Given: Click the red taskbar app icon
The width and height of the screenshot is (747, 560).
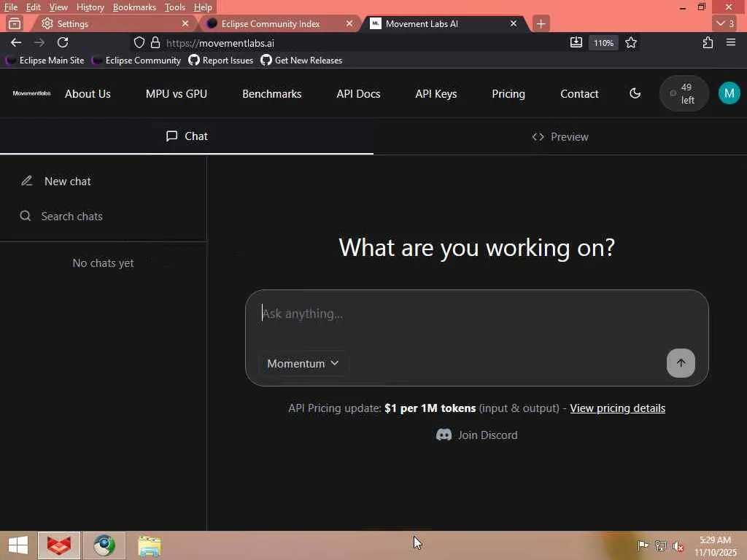Looking at the screenshot, I should coord(59,545).
